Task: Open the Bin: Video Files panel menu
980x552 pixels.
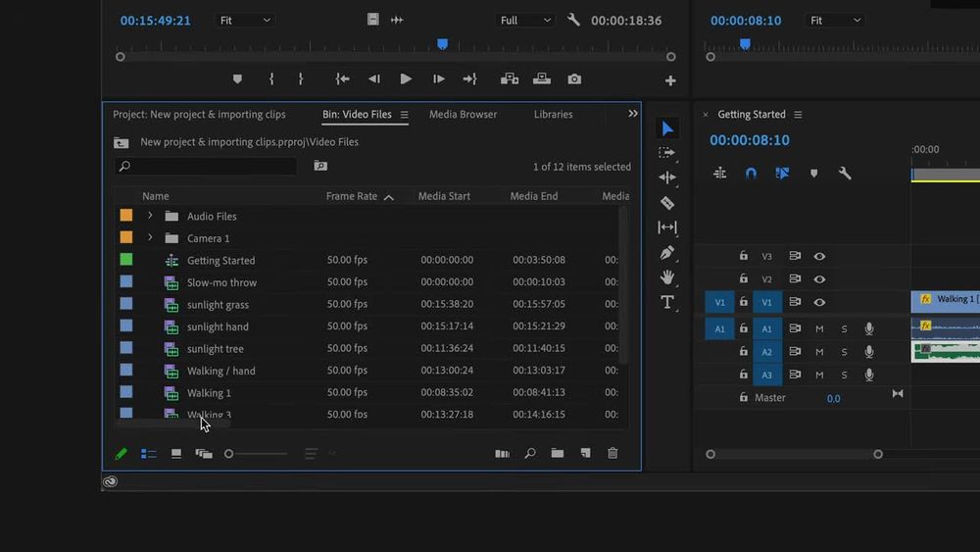Action: tap(405, 115)
